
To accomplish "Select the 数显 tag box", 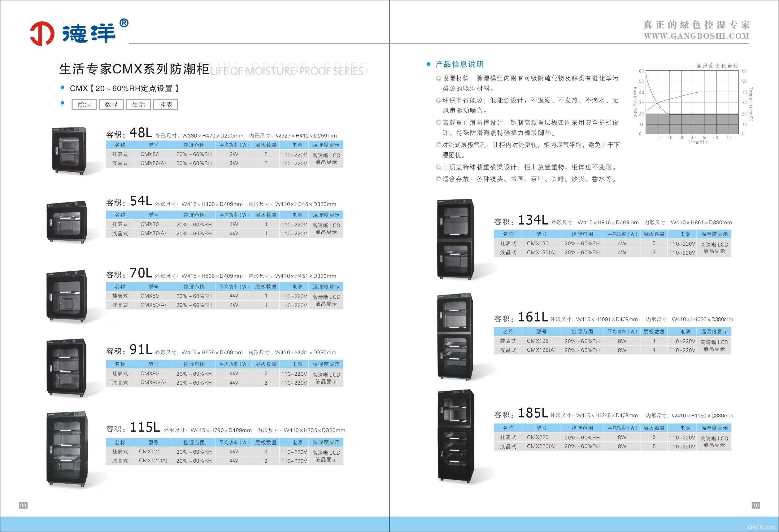I will coord(111,105).
